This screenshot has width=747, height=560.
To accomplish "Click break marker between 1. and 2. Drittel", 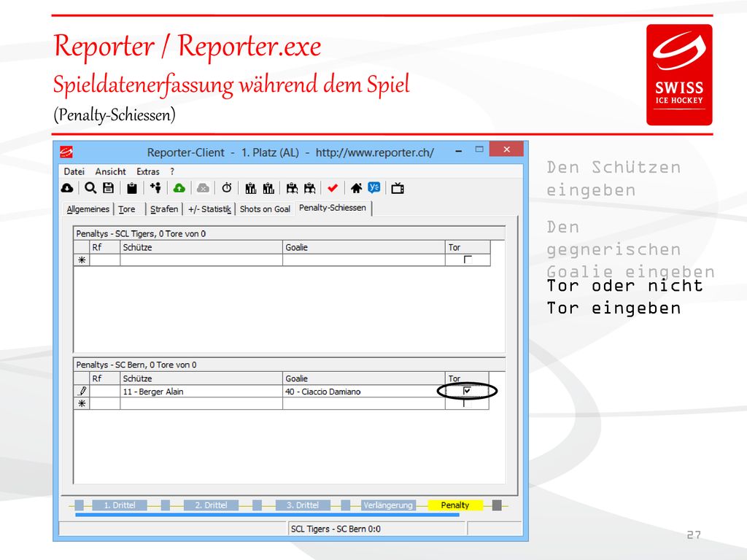I will [x=166, y=505].
